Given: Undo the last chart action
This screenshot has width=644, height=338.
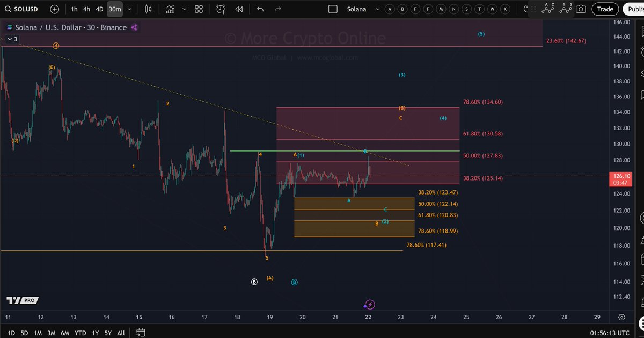Looking at the screenshot, I should click(x=260, y=9).
